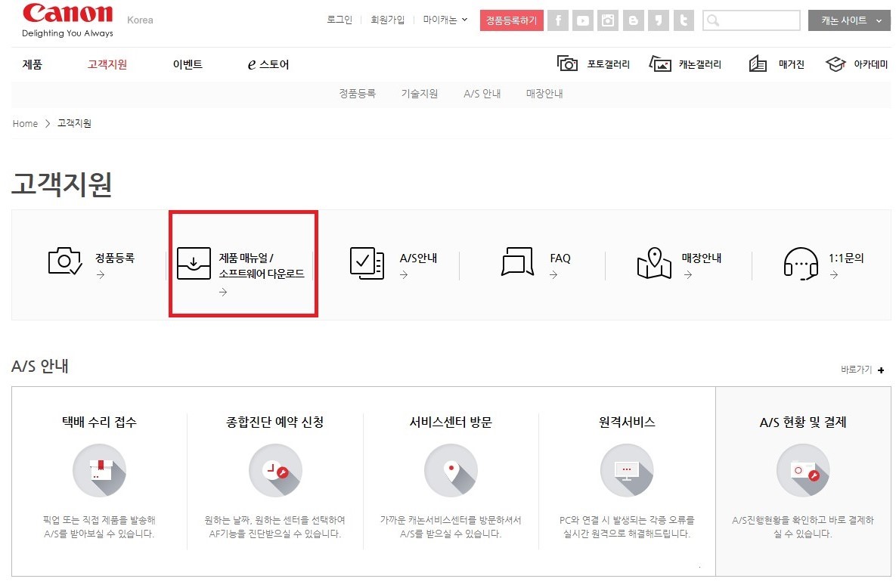
Task: Click the A/S 현황 및 결제 camera icon
Action: [803, 470]
